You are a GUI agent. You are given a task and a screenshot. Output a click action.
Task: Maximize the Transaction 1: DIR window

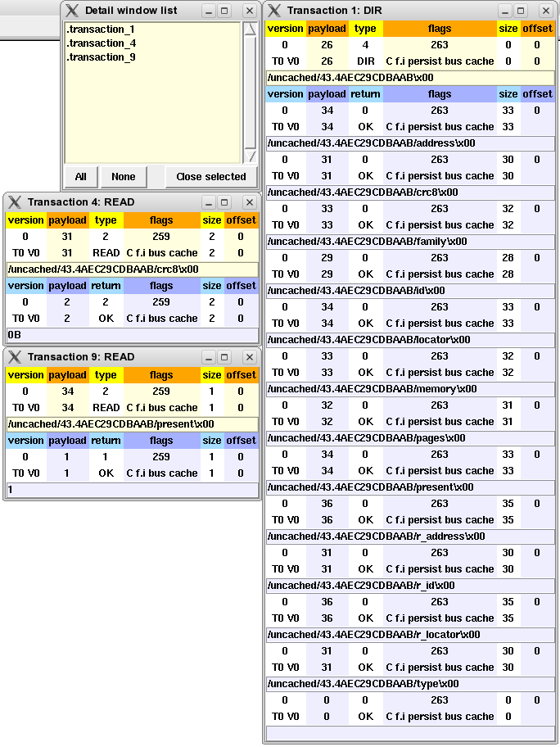pos(522,11)
